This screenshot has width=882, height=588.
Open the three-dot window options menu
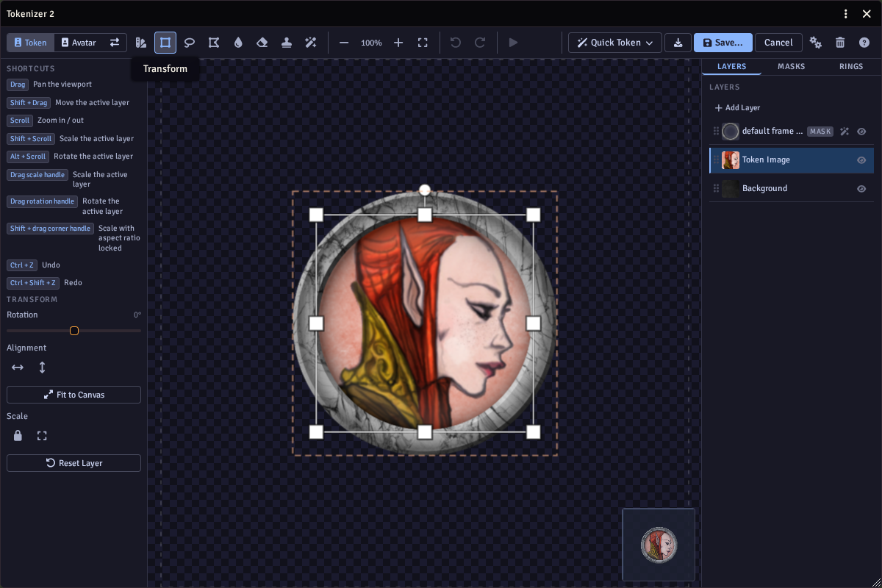[846, 14]
